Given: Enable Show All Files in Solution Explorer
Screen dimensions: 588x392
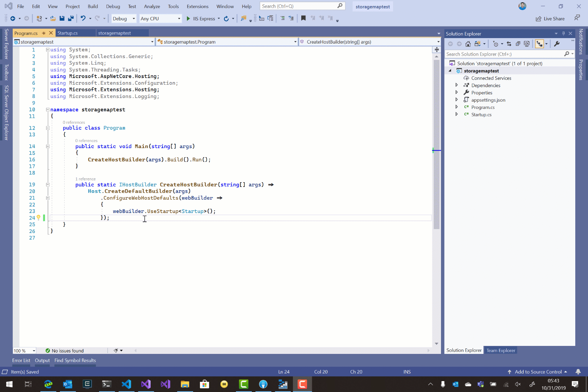Looking at the screenshot, I should coord(527,44).
